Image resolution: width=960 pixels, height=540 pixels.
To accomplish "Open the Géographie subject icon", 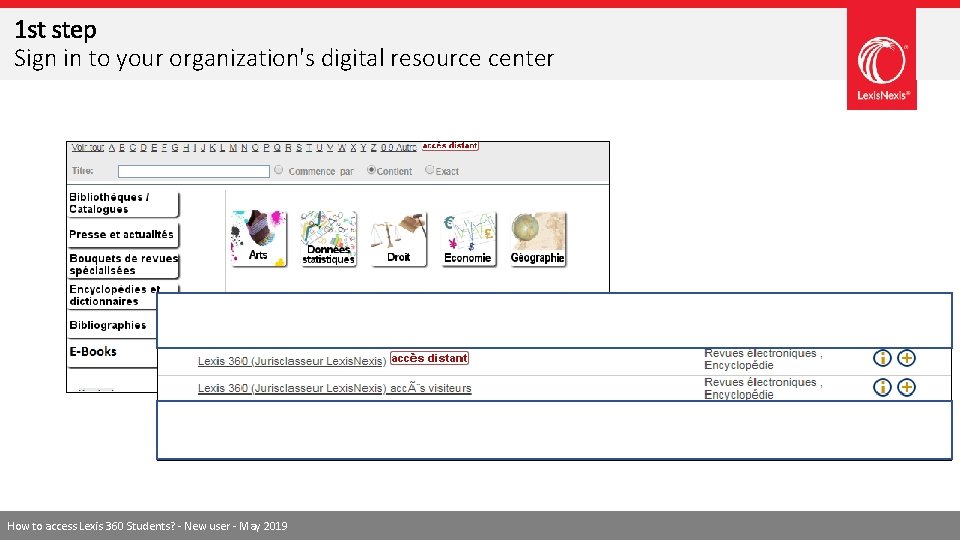I will (x=538, y=238).
